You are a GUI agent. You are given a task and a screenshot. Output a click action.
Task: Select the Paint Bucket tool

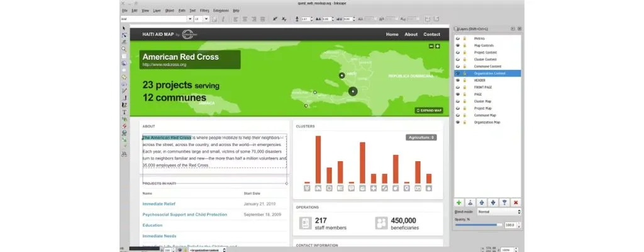124,133
